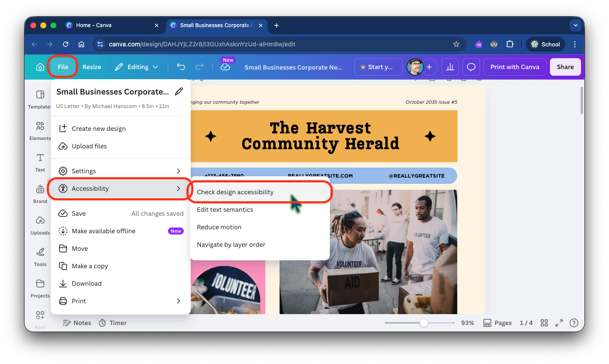This screenshot has width=609, height=364.
Task: Click the browser address bar URL
Action: tap(202, 44)
